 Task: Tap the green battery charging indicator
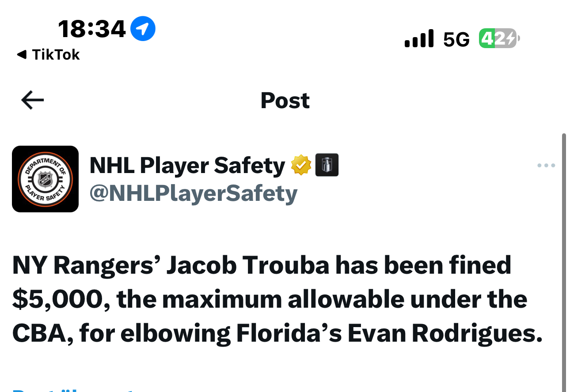click(498, 39)
